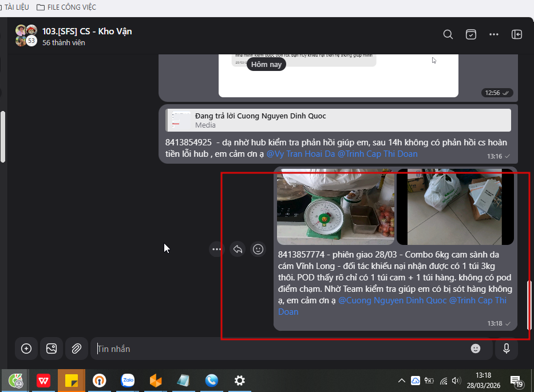This screenshot has height=392, width=534.
Task: Open the volume control tray icon
Action: click(x=456, y=381)
